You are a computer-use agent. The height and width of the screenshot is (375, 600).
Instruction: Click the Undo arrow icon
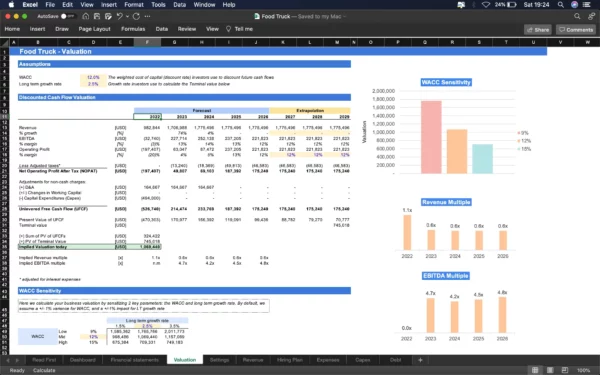119,16
